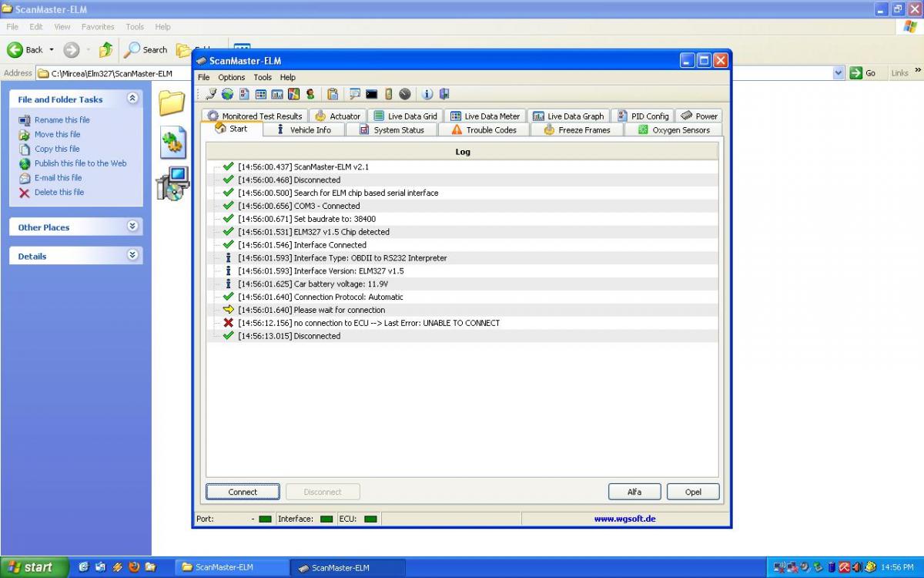Collapse the File and Folder Tasks panel

pos(132,99)
